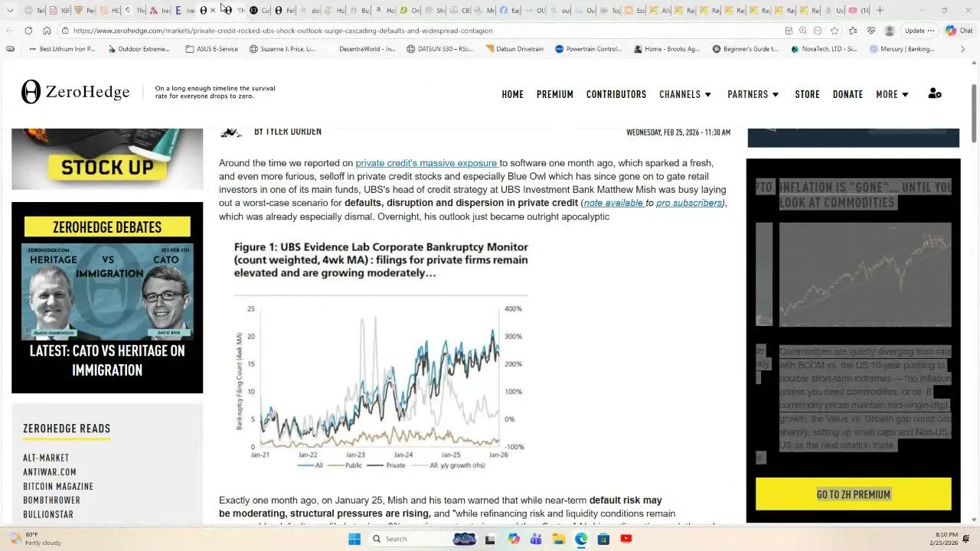
Task: Open Microsoft Store from the taskbar
Action: [603, 539]
